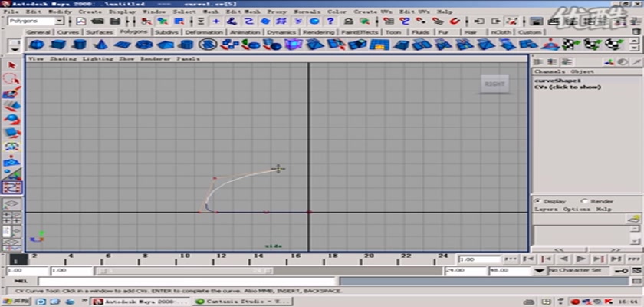Screen dimensions: 644x307
Task: Open the viewport Panels menu
Action: (188, 59)
